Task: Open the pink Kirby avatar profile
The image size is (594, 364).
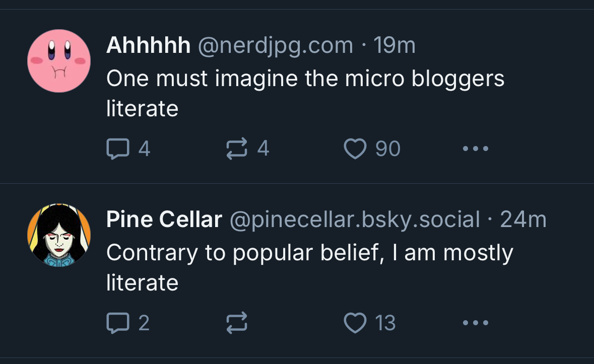Action: [x=59, y=60]
